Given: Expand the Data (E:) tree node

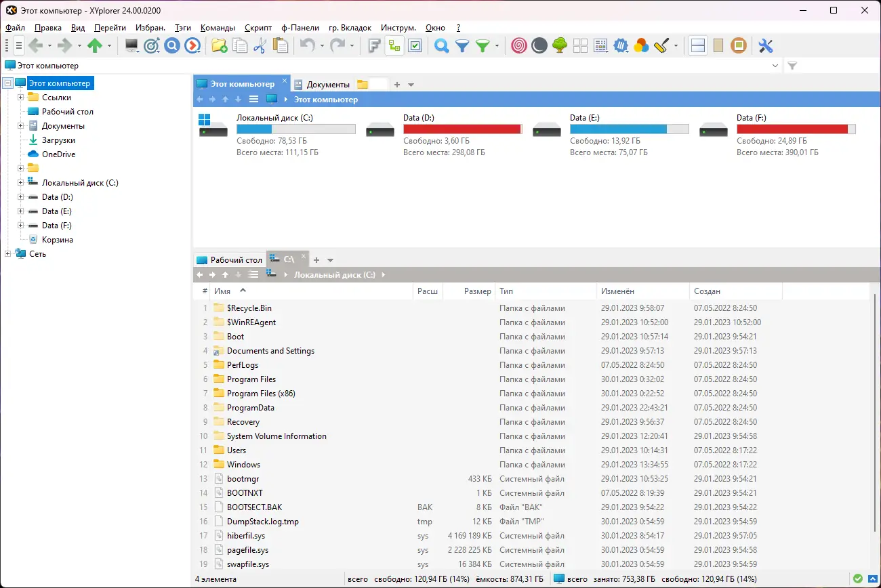Looking at the screenshot, I should (21, 211).
